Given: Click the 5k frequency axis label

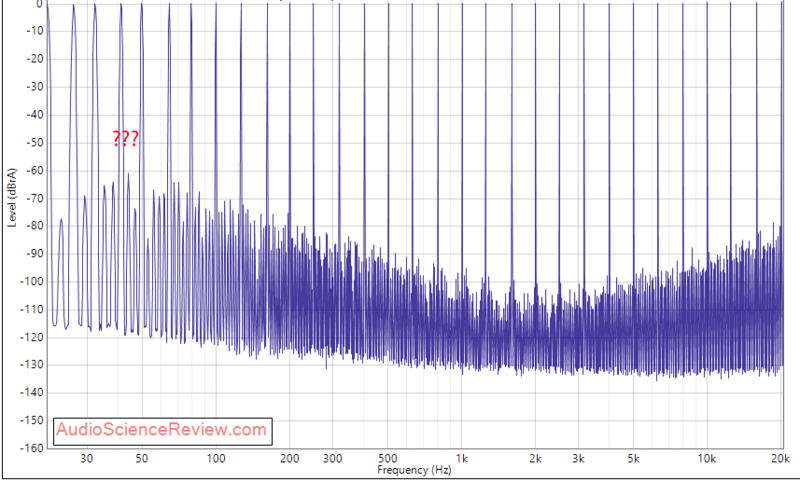Looking at the screenshot, I should click(633, 459).
